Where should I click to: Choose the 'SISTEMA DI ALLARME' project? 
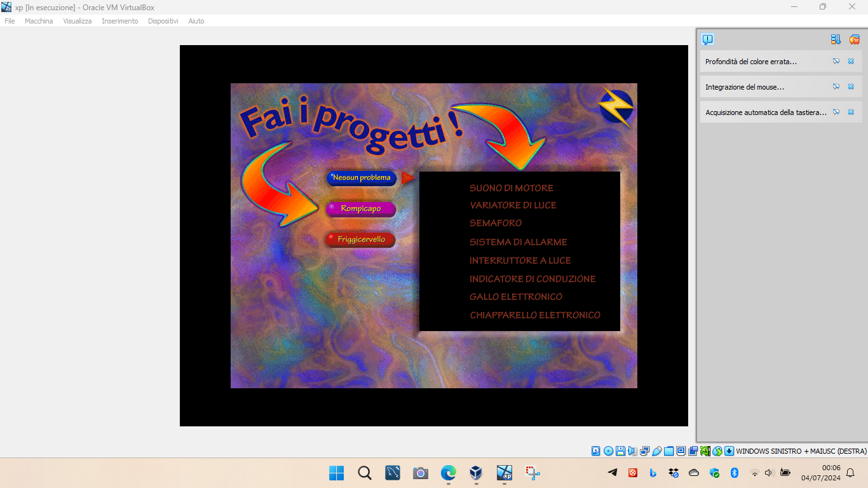(519, 242)
